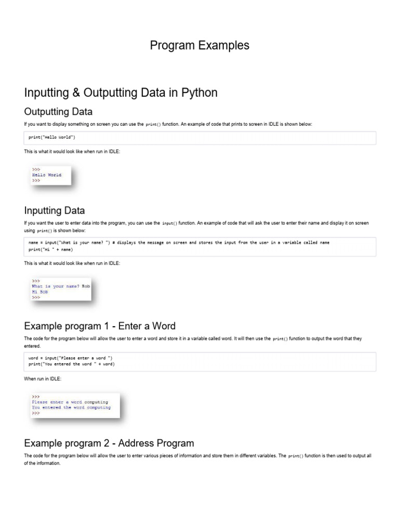This screenshot has width=399, height=532.
Task: Click inline input() code in Inputting Data paragraph
Action: click(169, 223)
